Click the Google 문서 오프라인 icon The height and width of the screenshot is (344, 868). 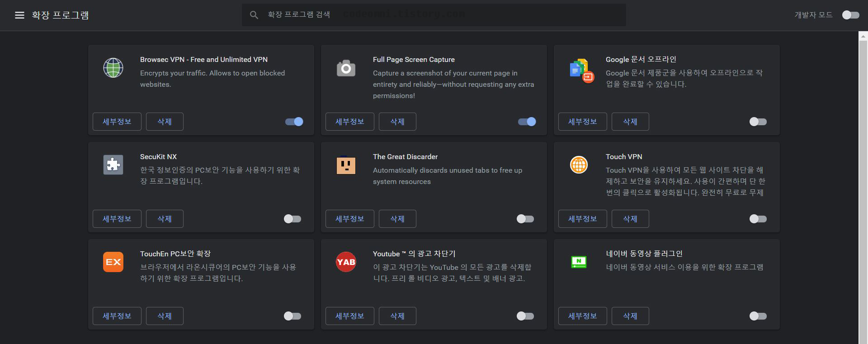point(581,71)
